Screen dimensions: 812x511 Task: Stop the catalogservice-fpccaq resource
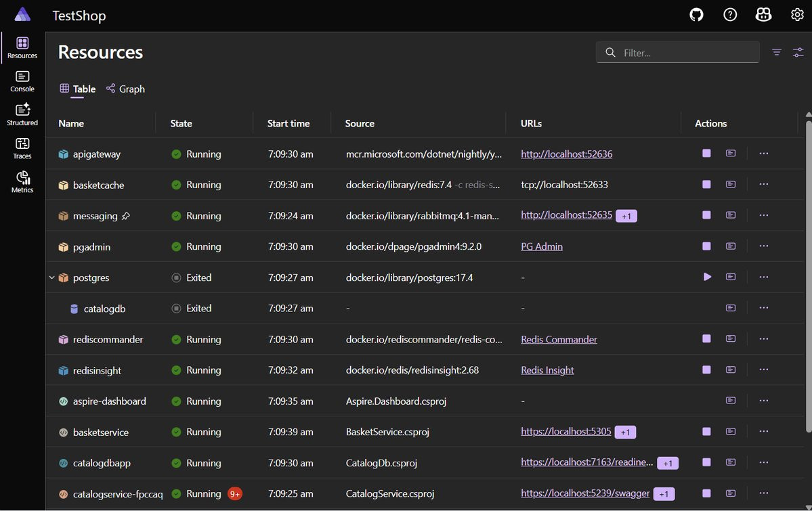click(706, 493)
